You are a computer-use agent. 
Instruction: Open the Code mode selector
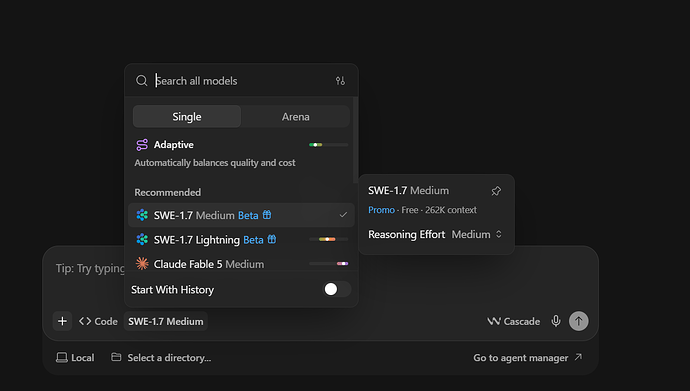[x=98, y=322]
